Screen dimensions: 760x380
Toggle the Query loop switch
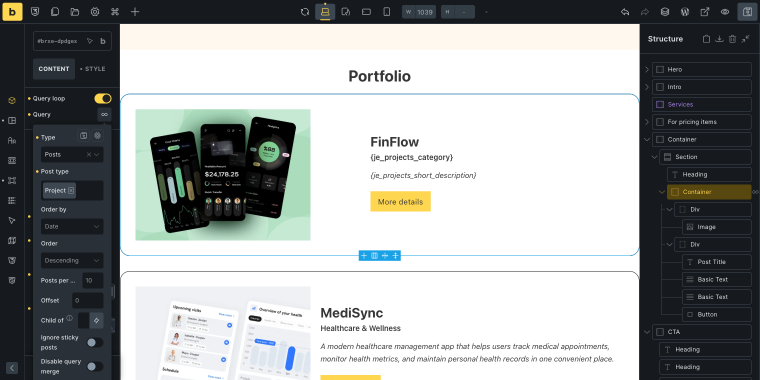click(103, 98)
